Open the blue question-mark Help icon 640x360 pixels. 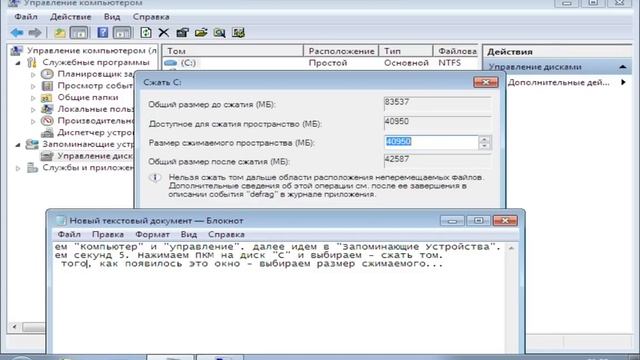tap(102, 32)
